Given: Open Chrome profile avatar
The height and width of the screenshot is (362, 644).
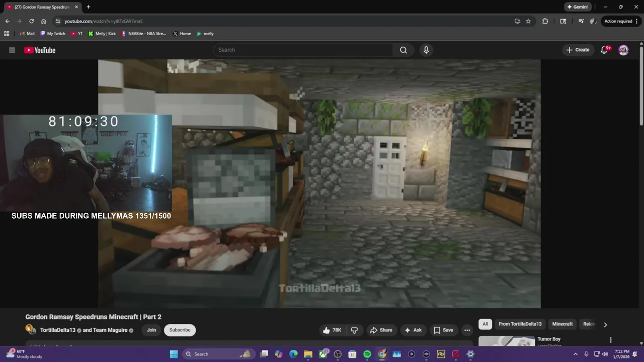Looking at the screenshot, I should (593, 21).
